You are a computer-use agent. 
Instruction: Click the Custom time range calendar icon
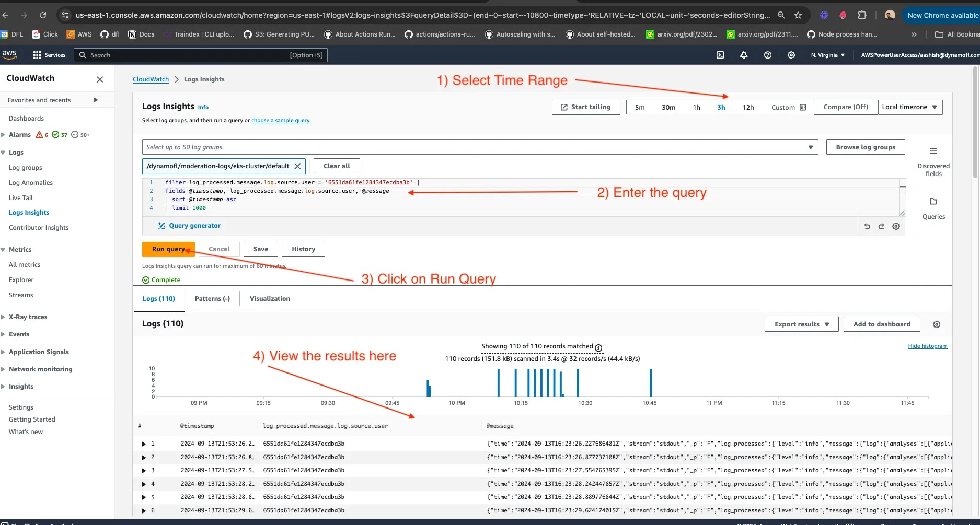(803, 107)
